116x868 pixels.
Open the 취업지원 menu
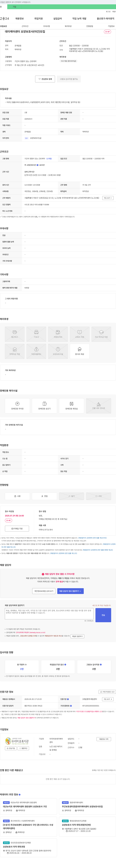[38, 19]
